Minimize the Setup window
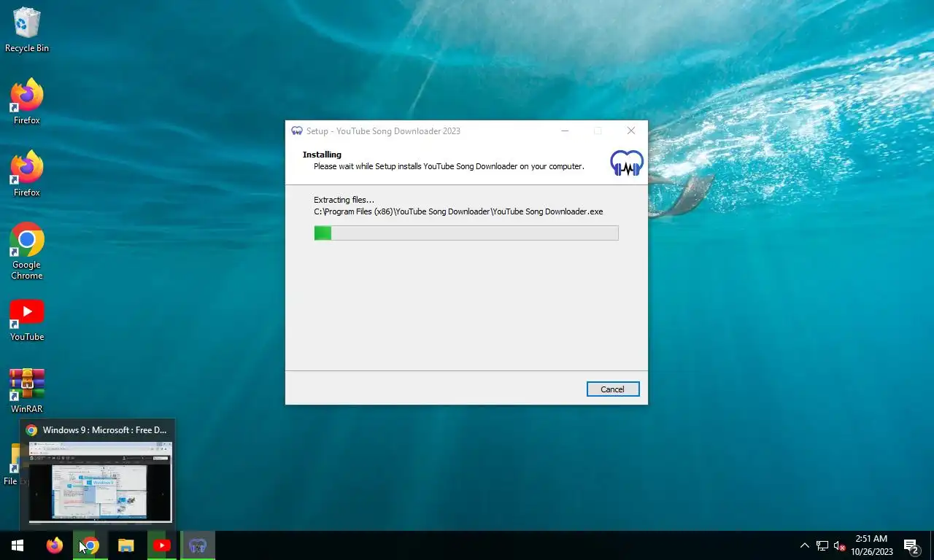 (565, 131)
